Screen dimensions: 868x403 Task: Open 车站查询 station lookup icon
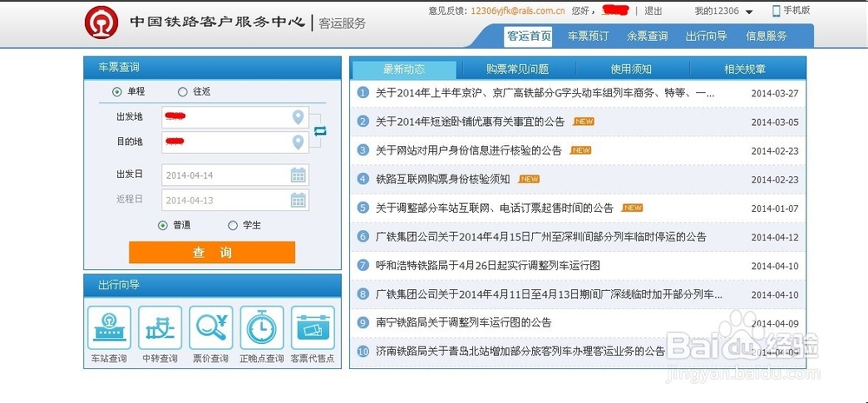109,328
